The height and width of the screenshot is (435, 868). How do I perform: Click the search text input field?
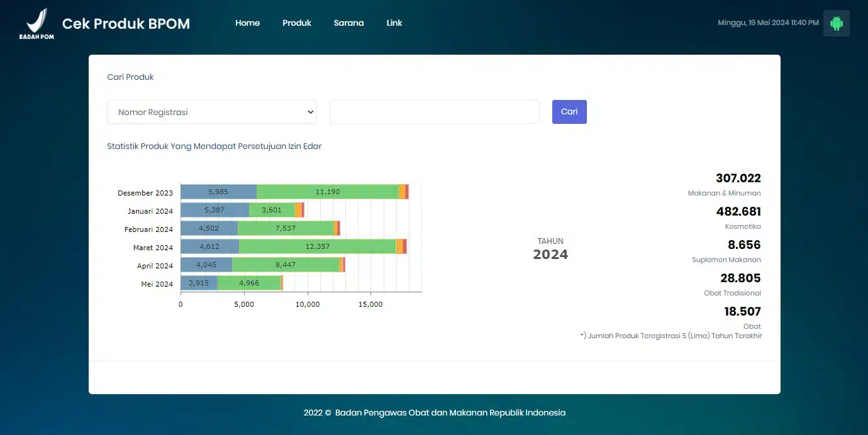435,112
